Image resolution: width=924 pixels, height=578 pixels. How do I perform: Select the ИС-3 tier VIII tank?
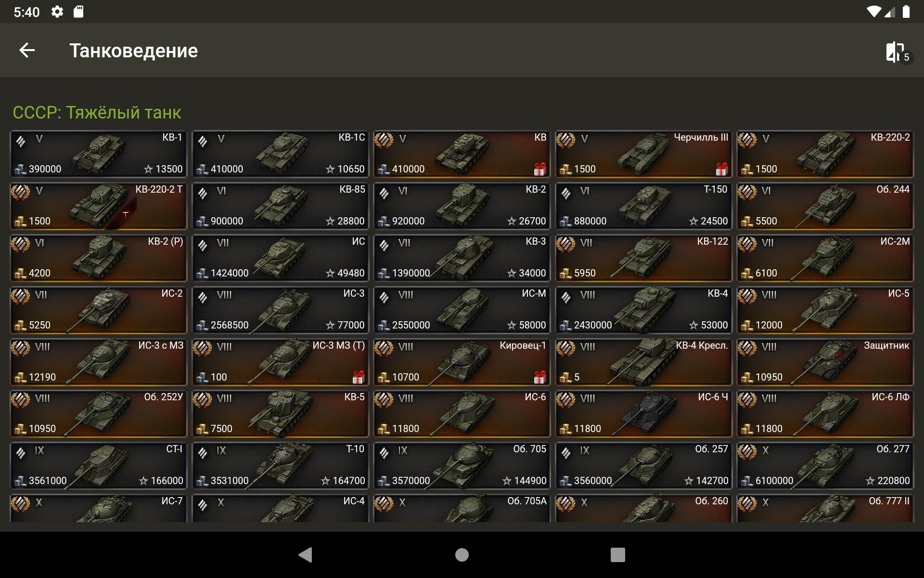[281, 310]
